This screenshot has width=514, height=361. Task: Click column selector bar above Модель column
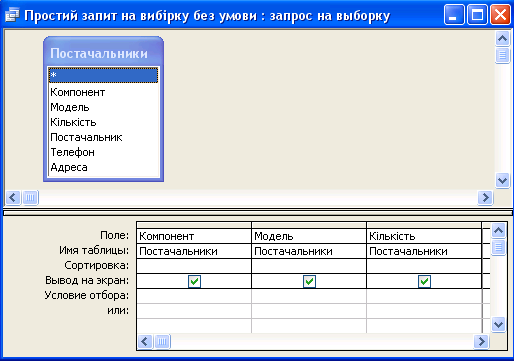pos(309,225)
